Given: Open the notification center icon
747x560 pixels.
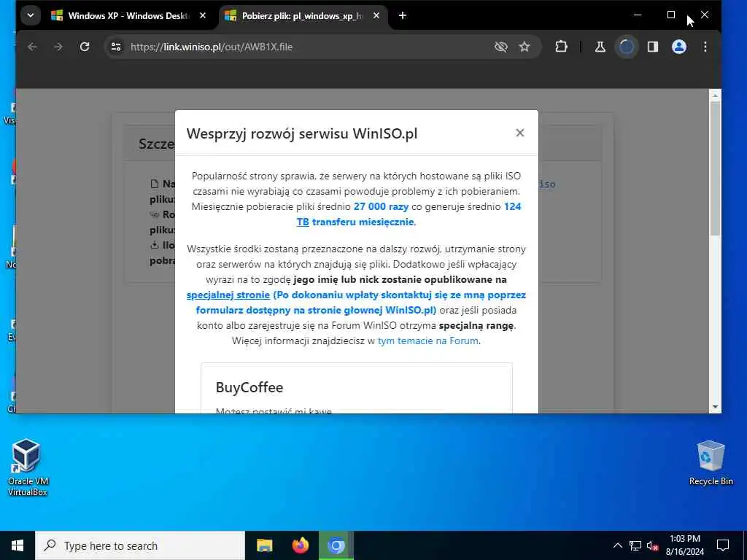Looking at the screenshot, I should tap(723, 545).
